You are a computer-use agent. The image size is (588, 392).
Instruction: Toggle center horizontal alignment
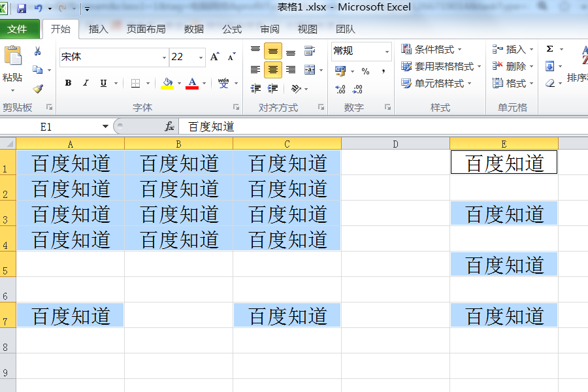[x=273, y=70]
